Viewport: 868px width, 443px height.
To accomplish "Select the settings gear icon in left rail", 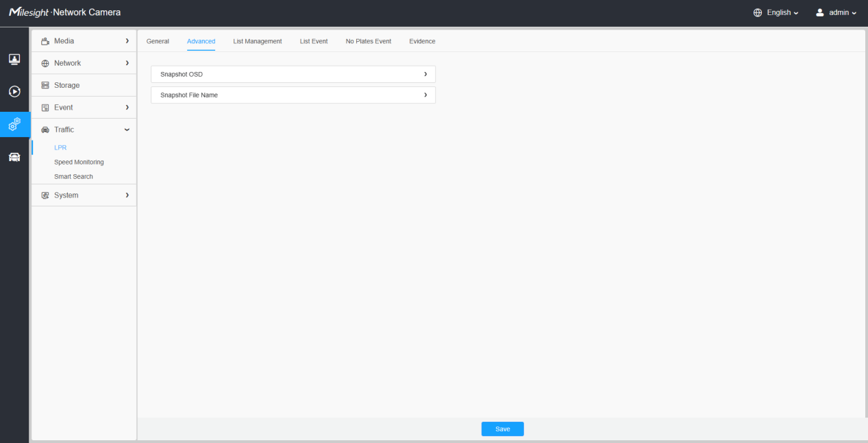I will (14, 124).
